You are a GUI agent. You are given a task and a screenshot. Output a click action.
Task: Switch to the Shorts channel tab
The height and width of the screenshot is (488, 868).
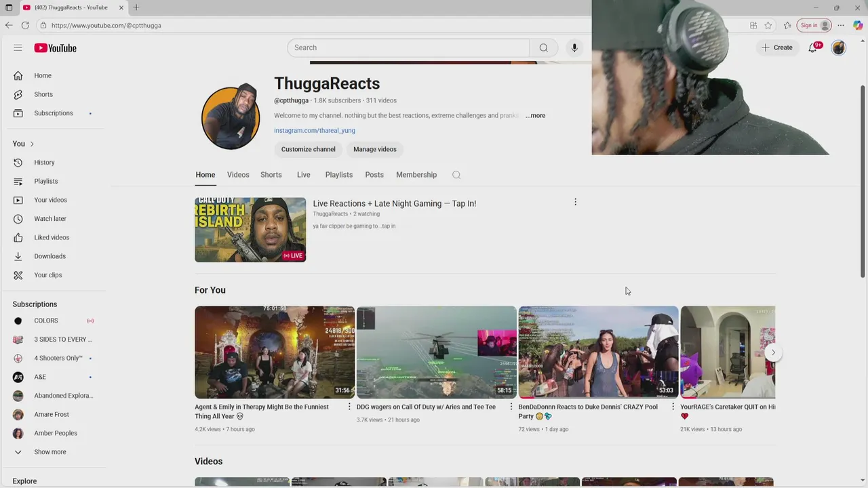coord(271,175)
